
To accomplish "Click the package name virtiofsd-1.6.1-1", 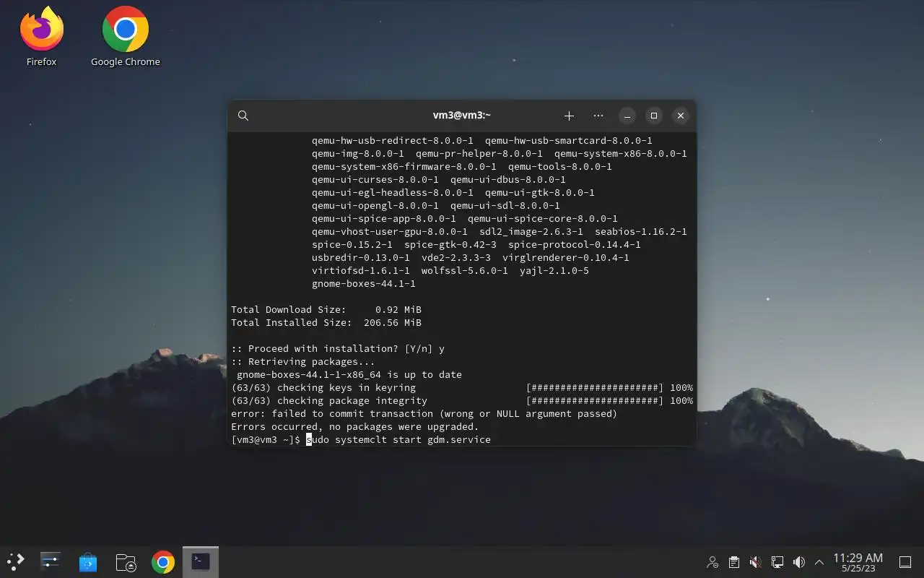I will pos(361,270).
